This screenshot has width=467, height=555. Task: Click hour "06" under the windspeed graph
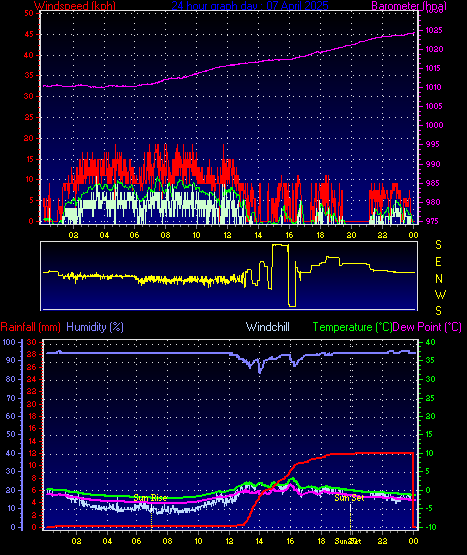(x=134, y=235)
